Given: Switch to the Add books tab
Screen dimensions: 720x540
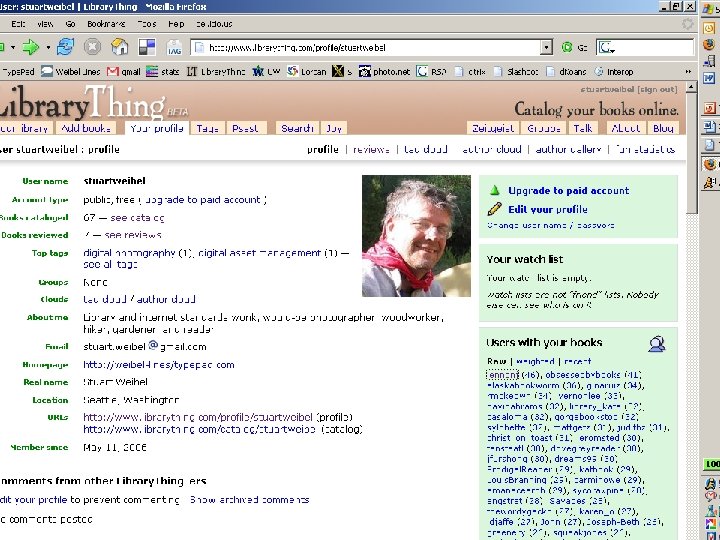Looking at the screenshot, I should pos(86,128).
